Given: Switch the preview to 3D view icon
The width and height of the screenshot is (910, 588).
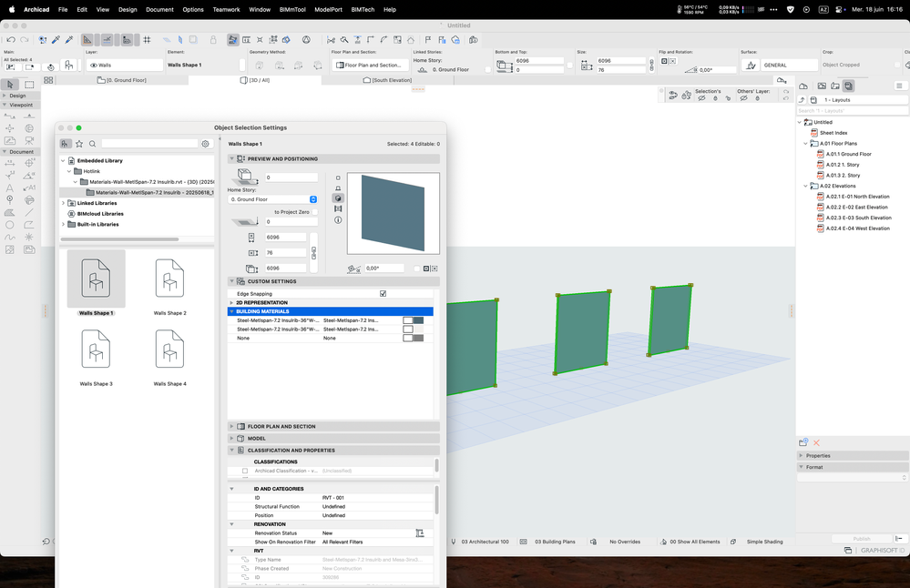Looking at the screenshot, I should point(338,198).
